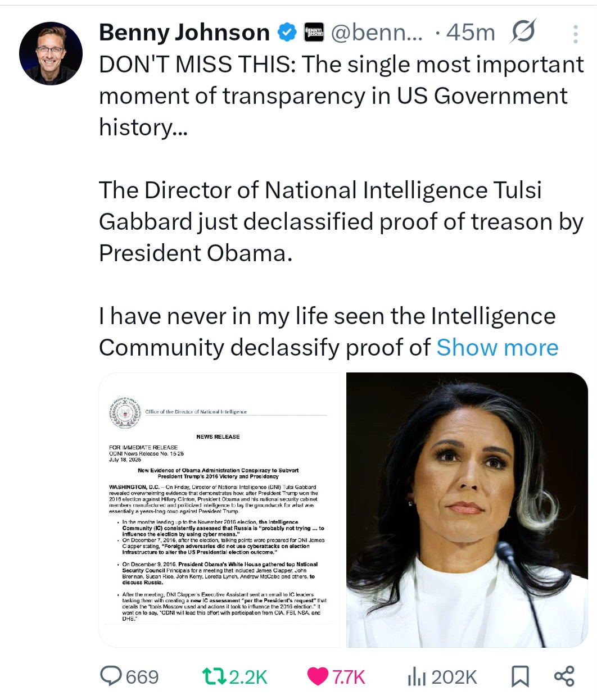This screenshot has height=700, width=597.
Task: Click the 202K views count
Action: pos(454,677)
